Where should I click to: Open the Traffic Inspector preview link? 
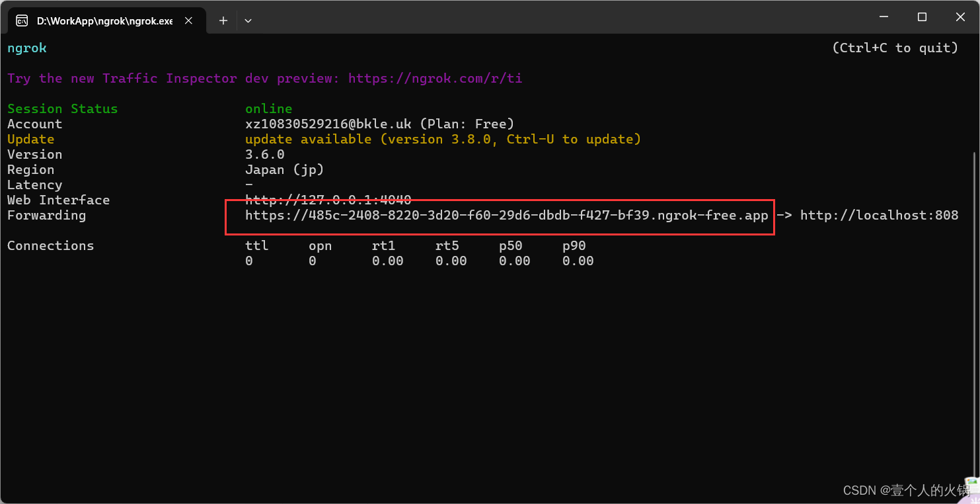pos(435,79)
